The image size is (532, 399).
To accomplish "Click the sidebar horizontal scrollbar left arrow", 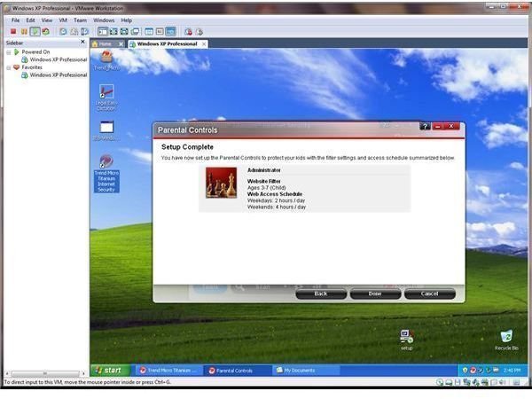I will click(x=7, y=373).
